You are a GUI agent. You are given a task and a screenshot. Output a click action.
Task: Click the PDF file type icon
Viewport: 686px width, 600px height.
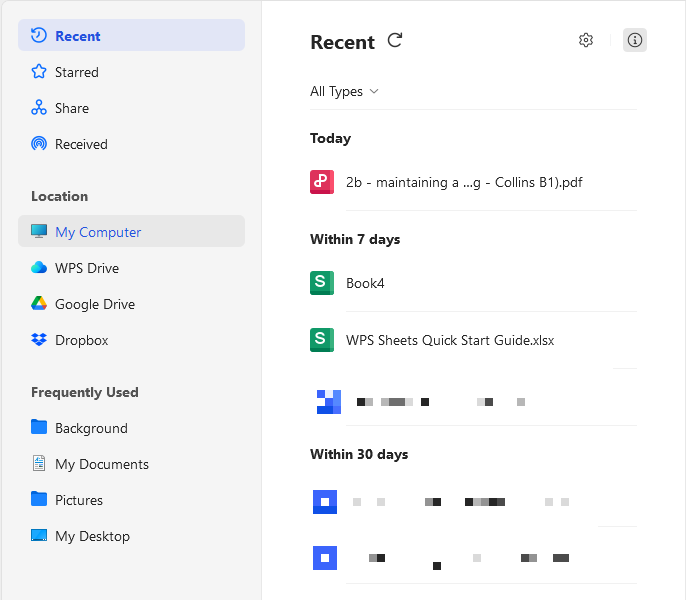322,182
